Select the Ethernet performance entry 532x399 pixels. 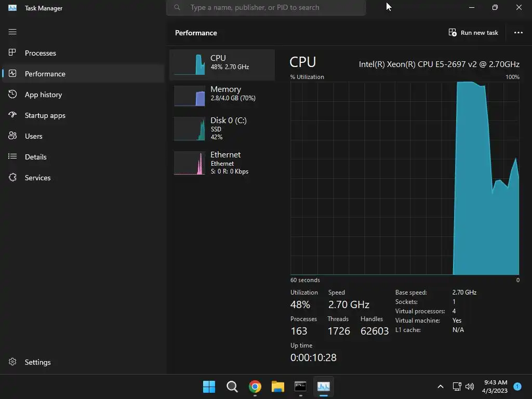click(x=222, y=163)
